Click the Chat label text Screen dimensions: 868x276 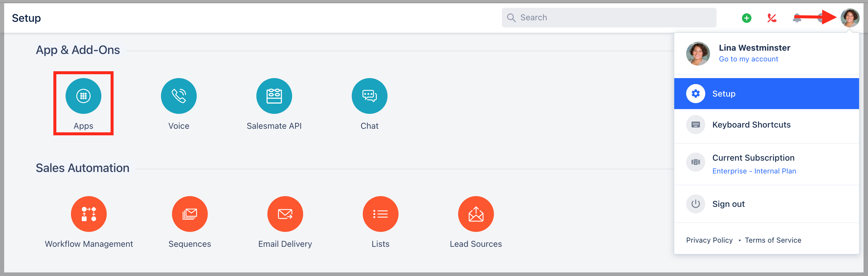[369, 126]
